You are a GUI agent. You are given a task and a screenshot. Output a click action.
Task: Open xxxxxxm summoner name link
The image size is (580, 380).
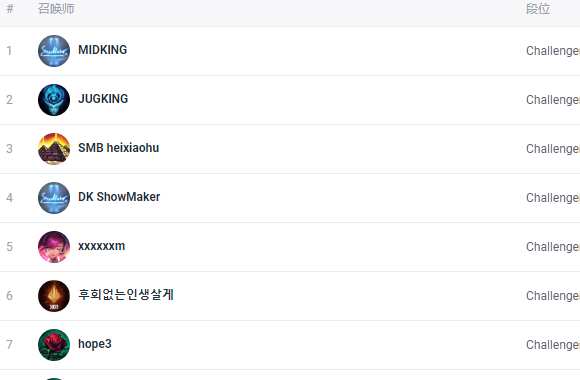click(101, 246)
